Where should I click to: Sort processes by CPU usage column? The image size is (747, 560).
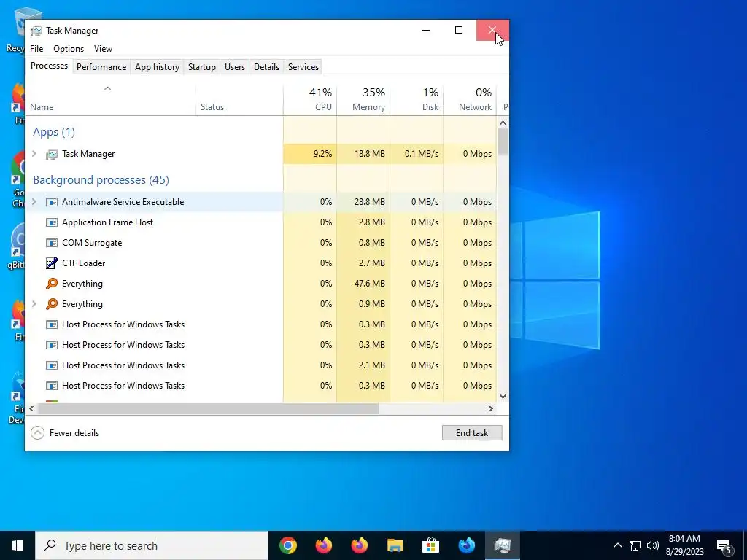310,100
